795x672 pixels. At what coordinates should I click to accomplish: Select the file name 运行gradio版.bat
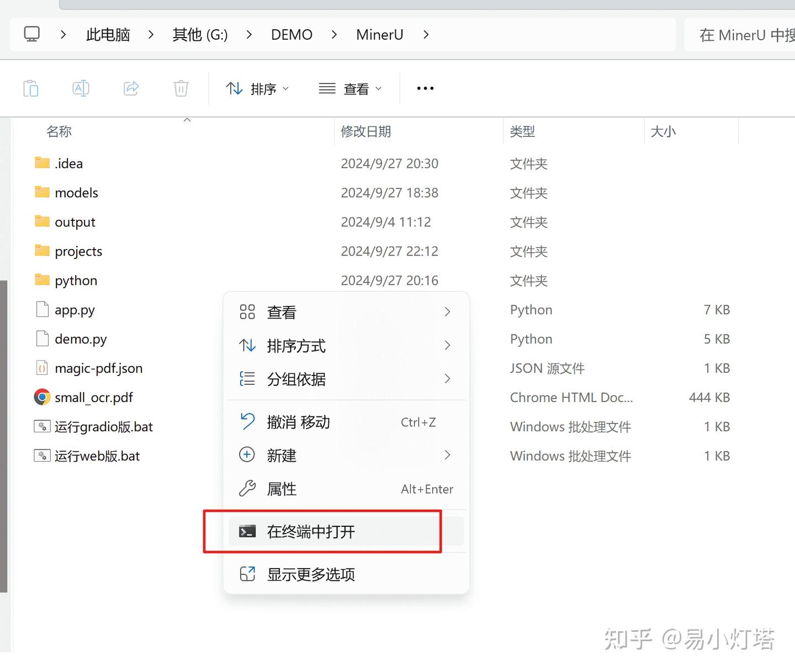click(104, 427)
